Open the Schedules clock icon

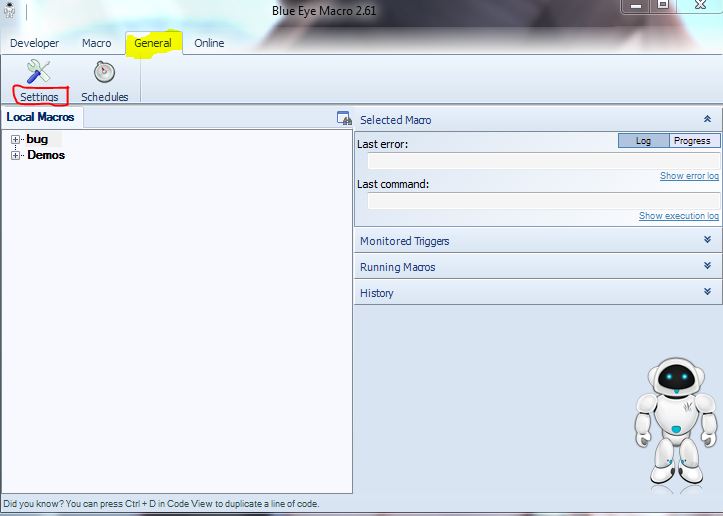pyautogui.click(x=104, y=72)
